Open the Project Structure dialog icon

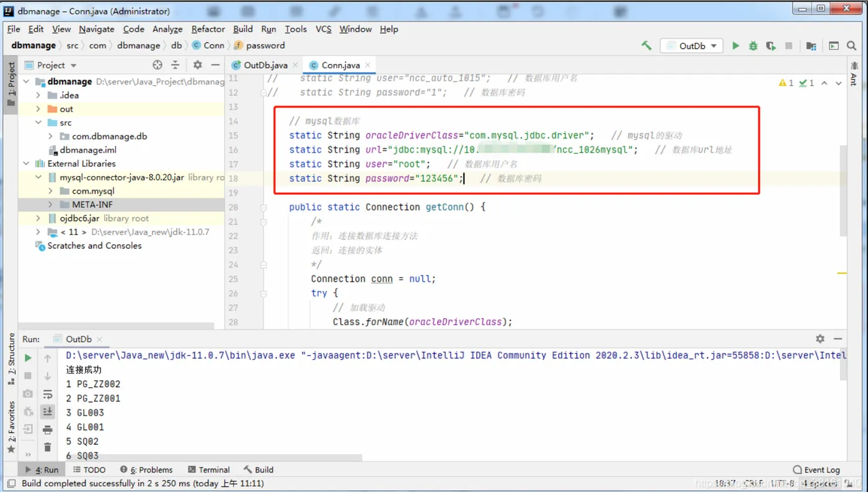(811, 46)
